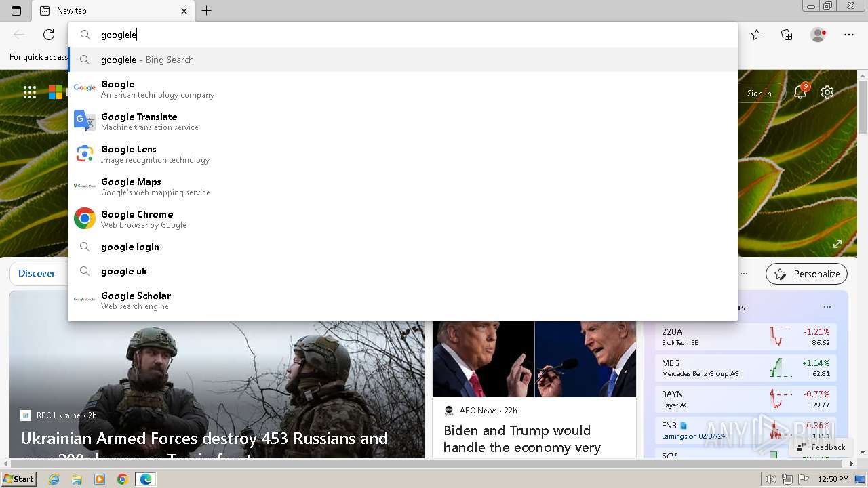This screenshot has width=868, height=488.
Task: Click Google Chrome logo in suggestions
Action: pyautogui.click(x=85, y=218)
